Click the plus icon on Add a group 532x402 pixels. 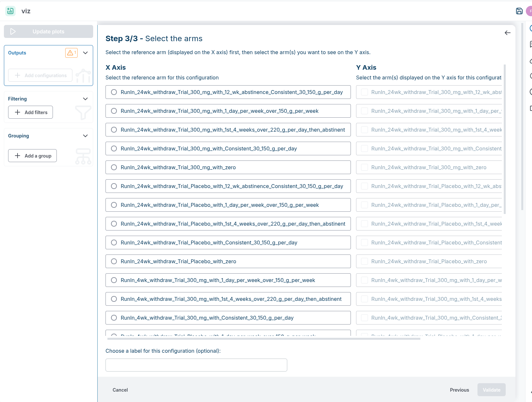pyautogui.click(x=18, y=156)
